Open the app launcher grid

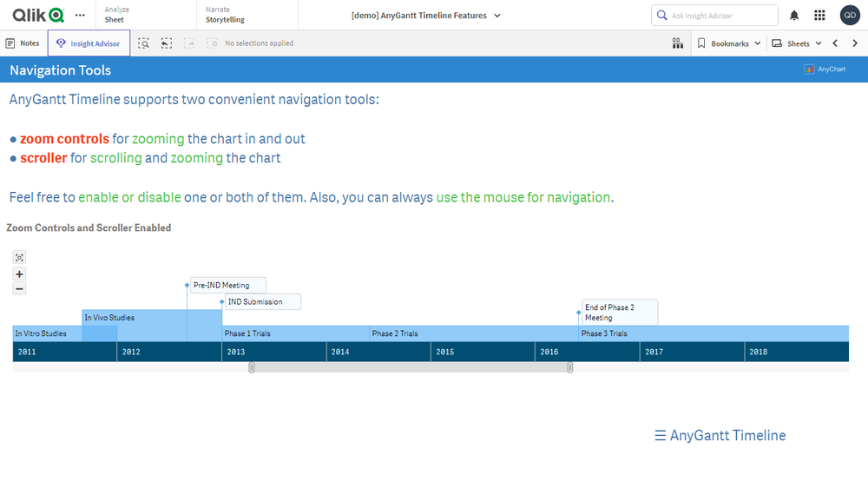click(819, 16)
